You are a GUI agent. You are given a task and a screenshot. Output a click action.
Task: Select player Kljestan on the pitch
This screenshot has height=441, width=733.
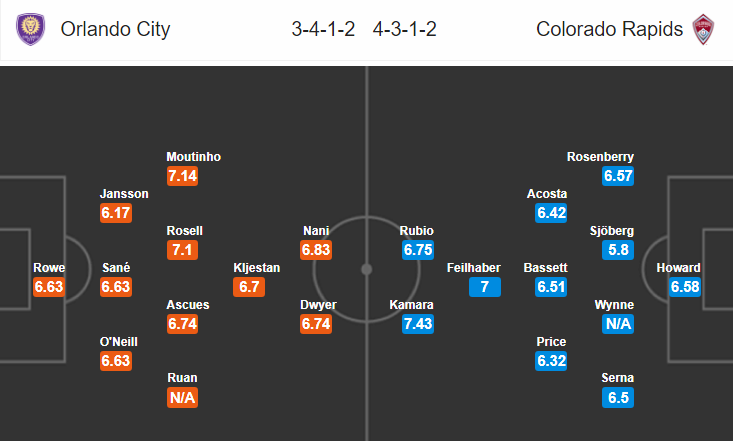click(257, 267)
